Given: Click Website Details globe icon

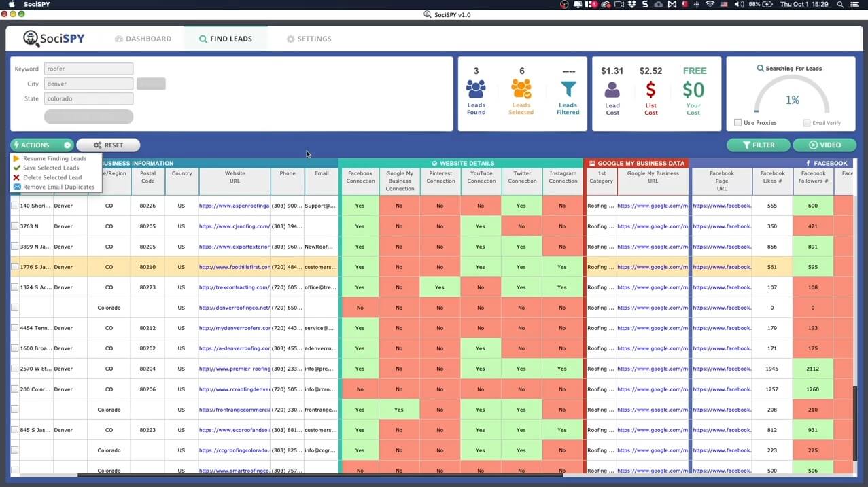Looking at the screenshot, I should point(434,164).
